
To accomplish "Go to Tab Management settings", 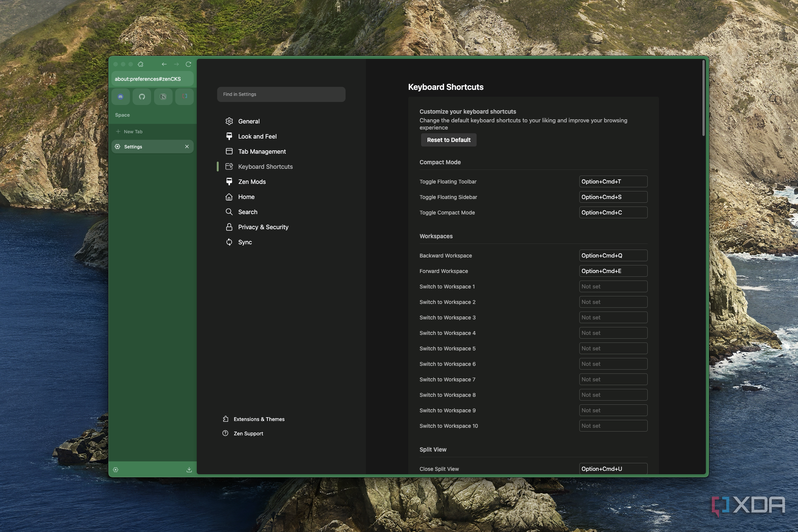I will click(262, 151).
